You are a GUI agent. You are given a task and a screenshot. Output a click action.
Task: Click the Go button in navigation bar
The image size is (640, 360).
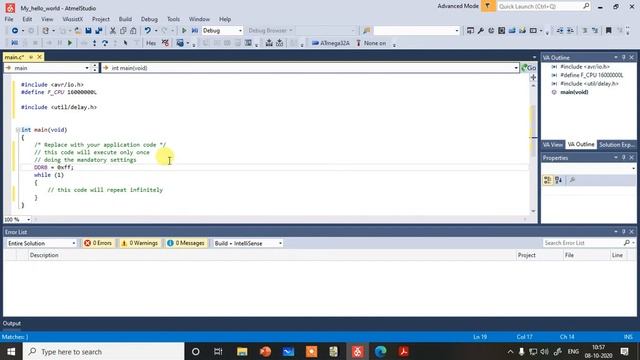click(x=529, y=68)
